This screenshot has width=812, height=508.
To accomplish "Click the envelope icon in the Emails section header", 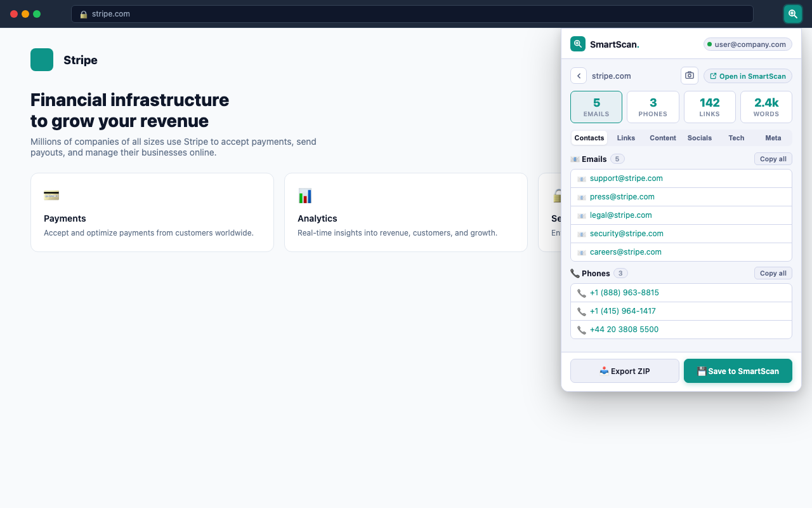I will (x=575, y=159).
